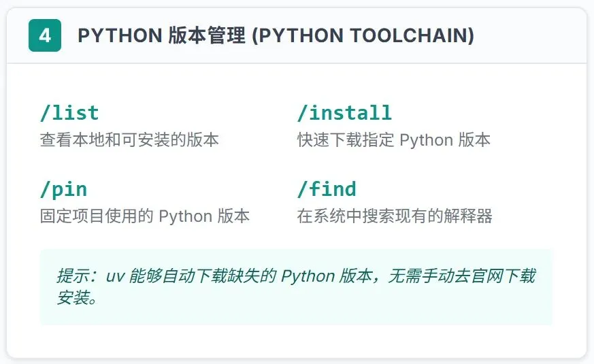The height and width of the screenshot is (364, 594).
Task: Select the /list command
Action: [69, 113]
